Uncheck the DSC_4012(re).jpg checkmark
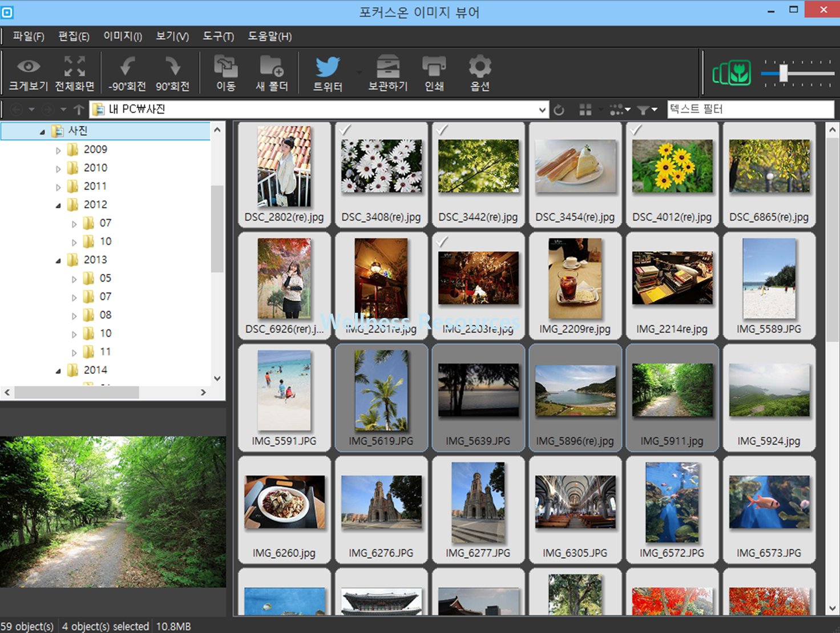The height and width of the screenshot is (633, 840). (x=636, y=130)
